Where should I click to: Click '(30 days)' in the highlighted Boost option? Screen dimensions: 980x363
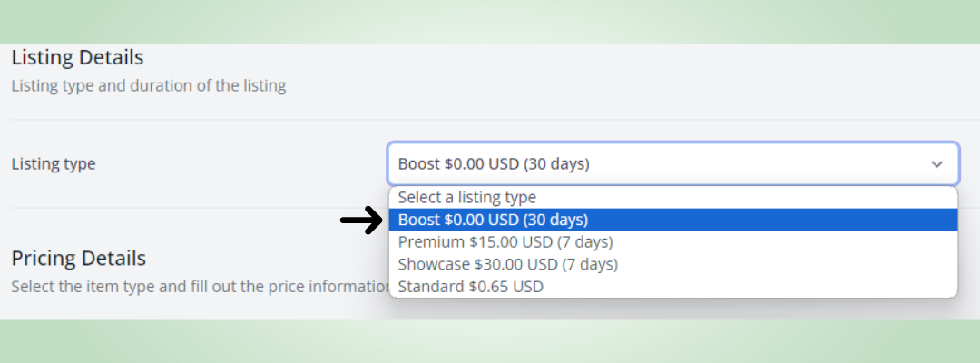tap(555, 220)
